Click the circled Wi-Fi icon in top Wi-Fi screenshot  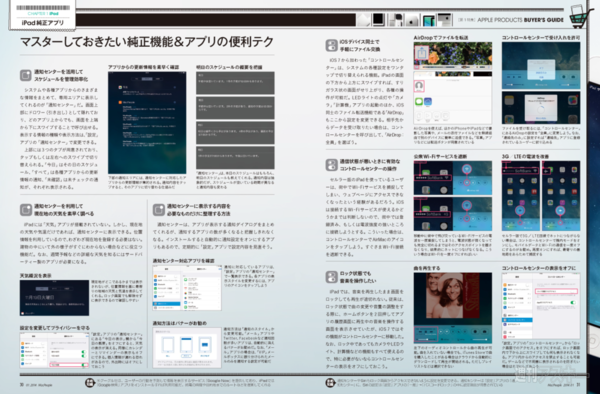coord(466,169)
